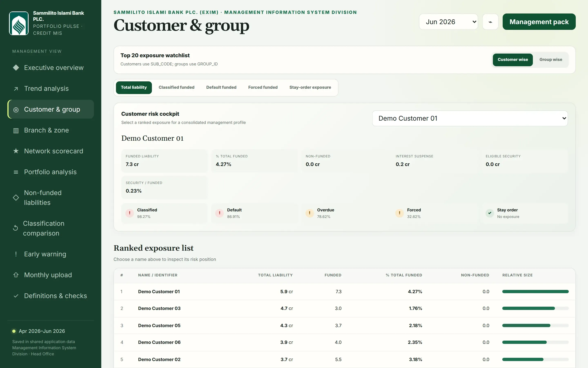Open the Early warning page
Screen dimensions: 588x368
click(51, 254)
